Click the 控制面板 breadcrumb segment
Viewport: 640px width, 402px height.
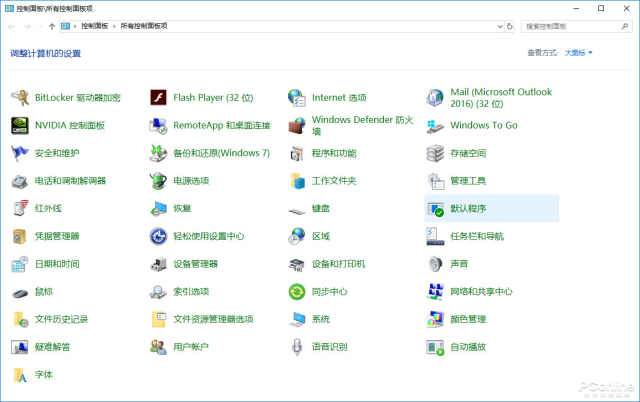[95, 26]
